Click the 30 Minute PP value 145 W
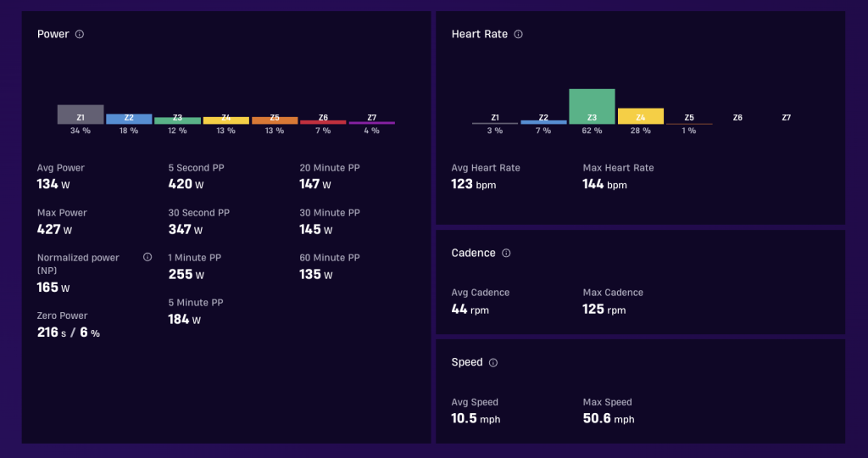The image size is (868, 458). tap(315, 229)
